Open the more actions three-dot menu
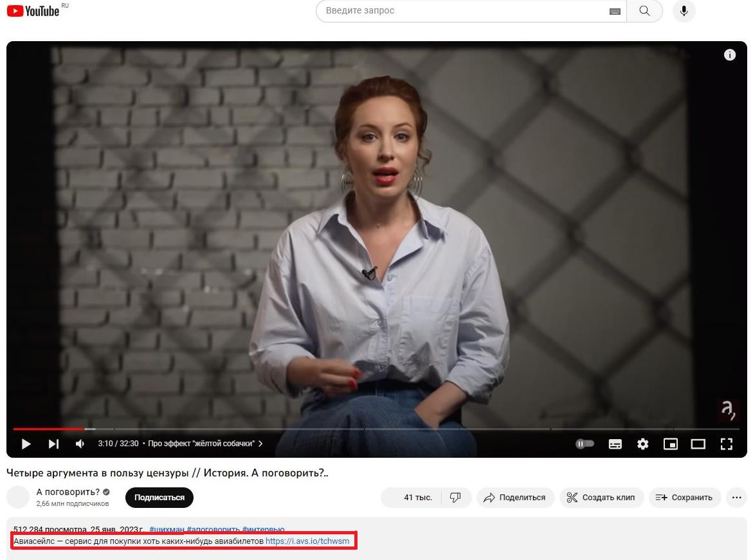This screenshot has width=753, height=560. [736, 497]
